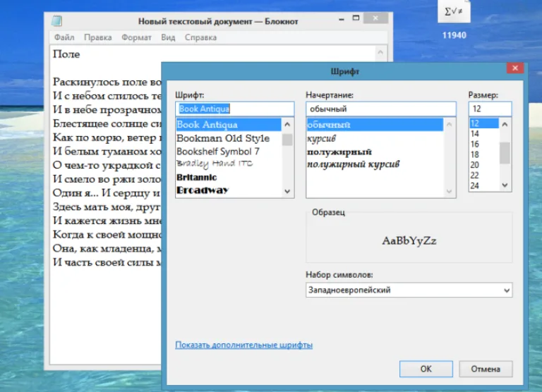Choose курсив style
The image size is (542, 392).
(375, 138)
